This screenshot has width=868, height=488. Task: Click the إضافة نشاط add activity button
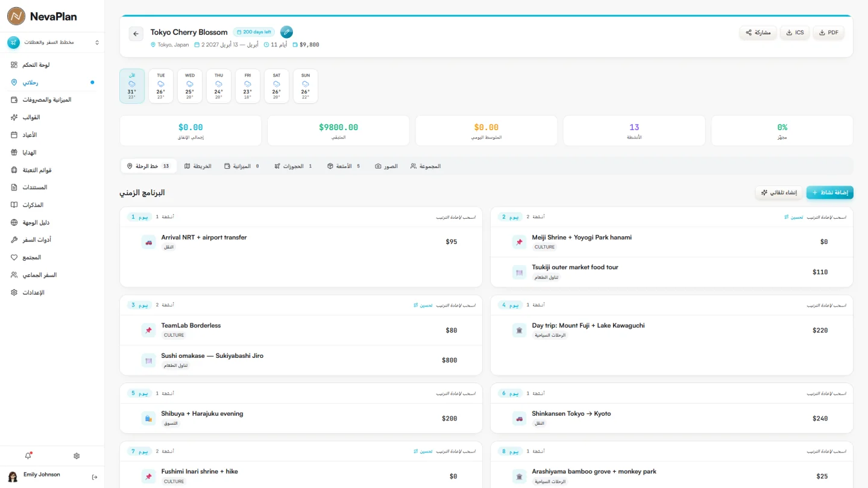pos(830,193)
